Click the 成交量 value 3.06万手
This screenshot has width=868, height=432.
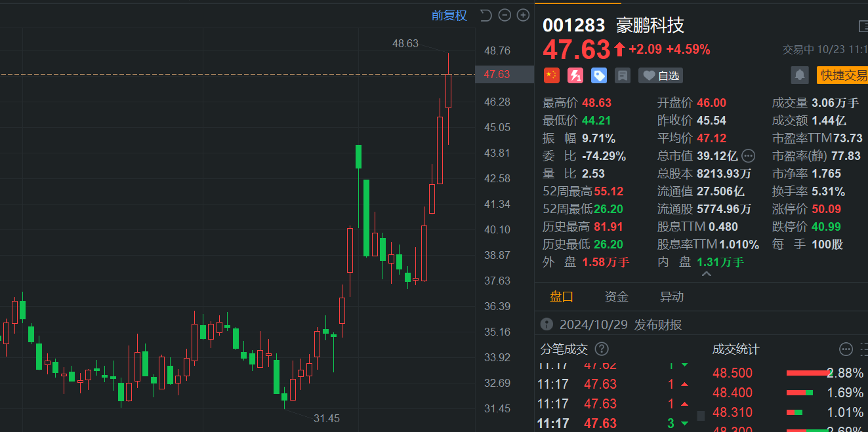point(835,103)
